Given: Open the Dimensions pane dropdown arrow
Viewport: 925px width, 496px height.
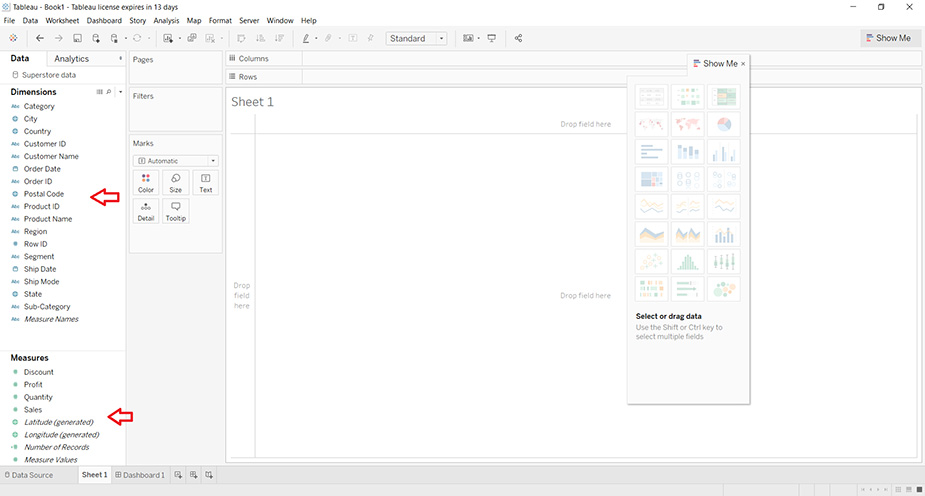Looking at the screenshot, I should [120, 92].
